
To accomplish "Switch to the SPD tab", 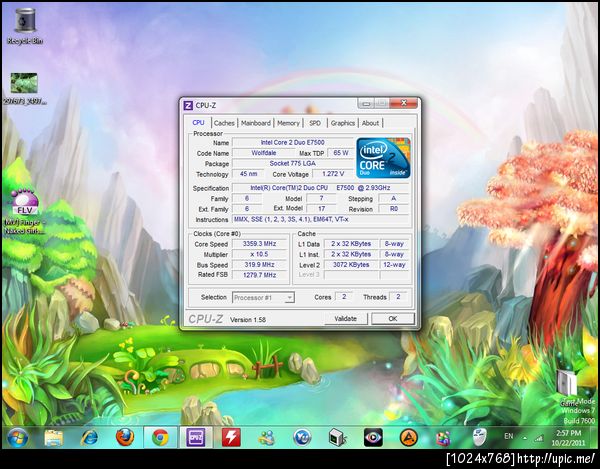I will pyautogui.click(x=315, y=123).
